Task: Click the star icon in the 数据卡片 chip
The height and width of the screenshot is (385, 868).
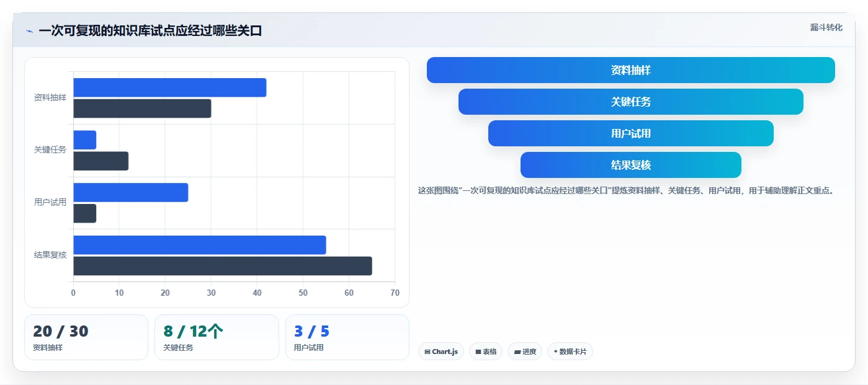Action: click(x=555, y=352)
